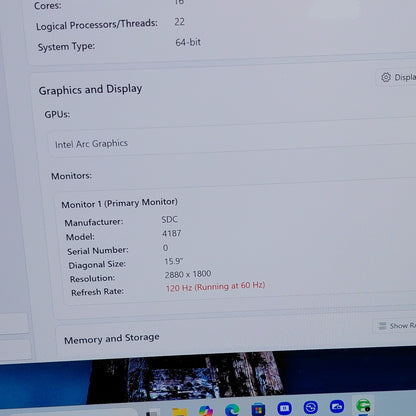416x416 pixels.
Task: Click the Manufacturer: label
Action: pyautogui.click(x=94, y=222)
